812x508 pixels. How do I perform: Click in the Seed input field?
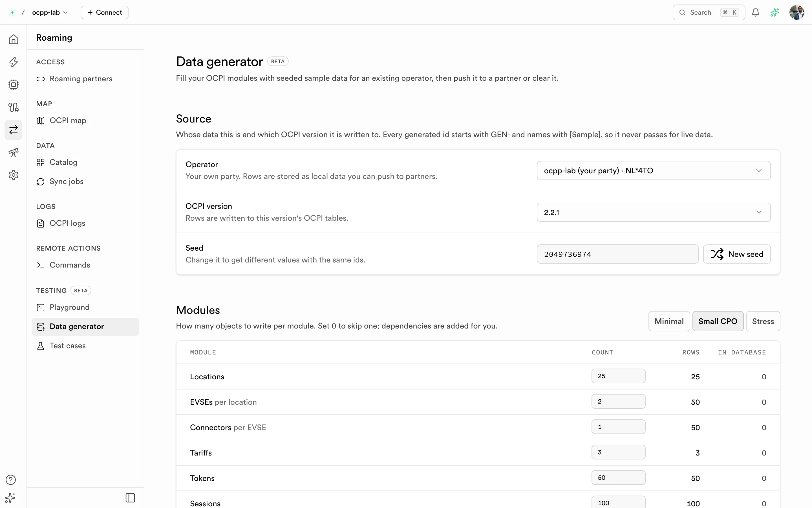[617, 254]
